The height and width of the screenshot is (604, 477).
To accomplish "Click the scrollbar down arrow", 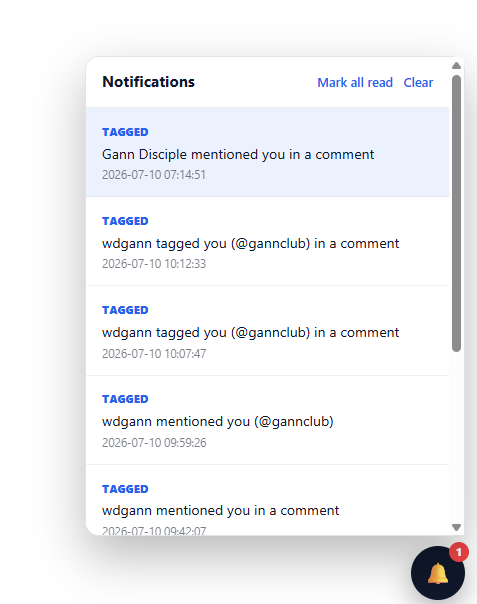I will [457, 527].
